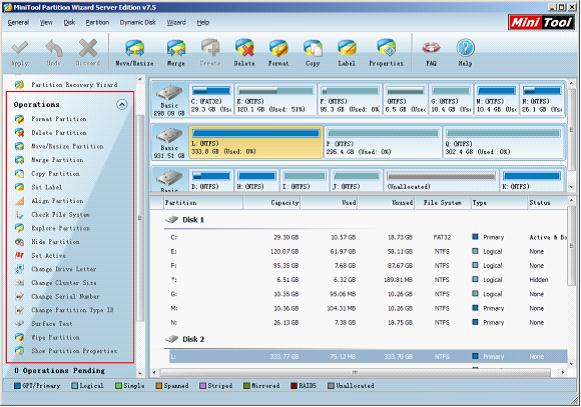Select the Merge toolbar icon
Viewport: 581px width, 407px height.
176,49
